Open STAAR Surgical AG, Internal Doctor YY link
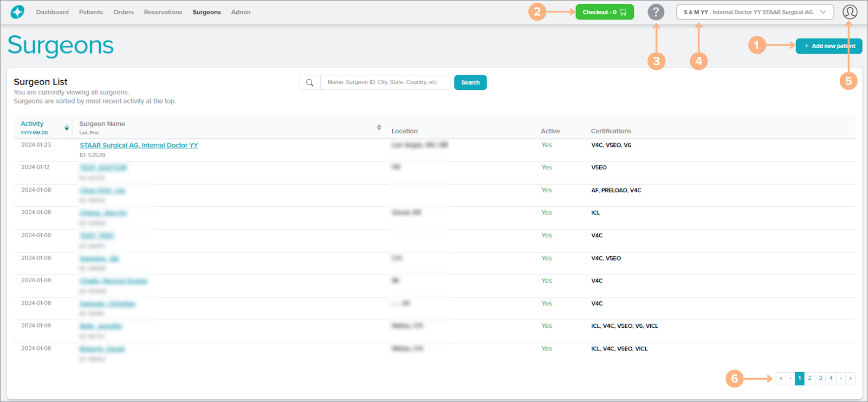Image resolution: width=868 pixels, height=402 pixels. point(139,145)
